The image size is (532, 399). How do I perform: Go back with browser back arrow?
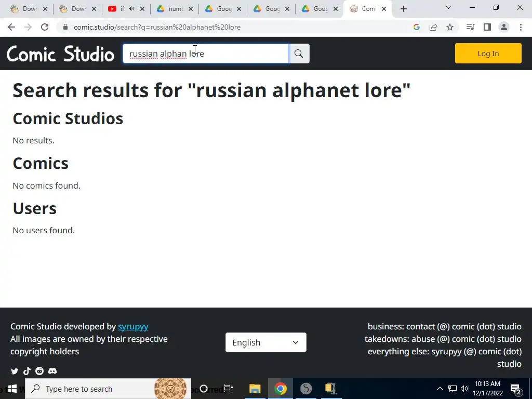tap(11, 27)
